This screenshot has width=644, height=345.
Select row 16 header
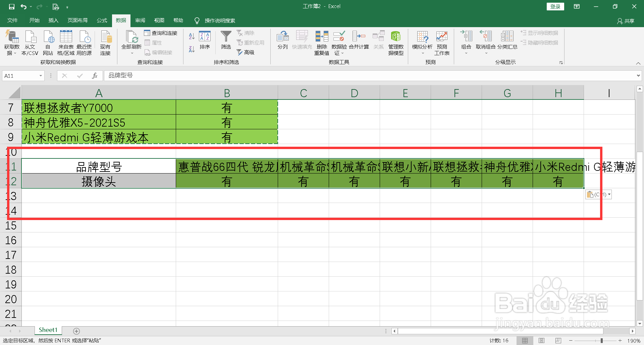point(11,240)
